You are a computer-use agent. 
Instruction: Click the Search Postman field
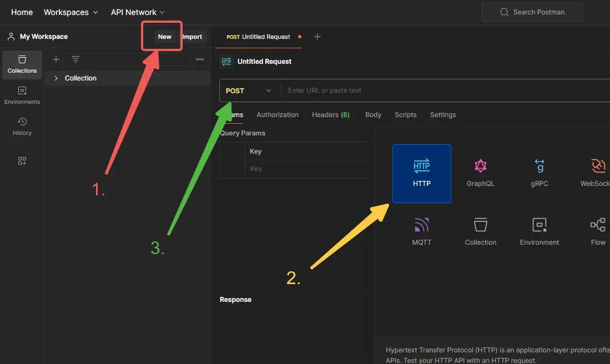(532, 12)
